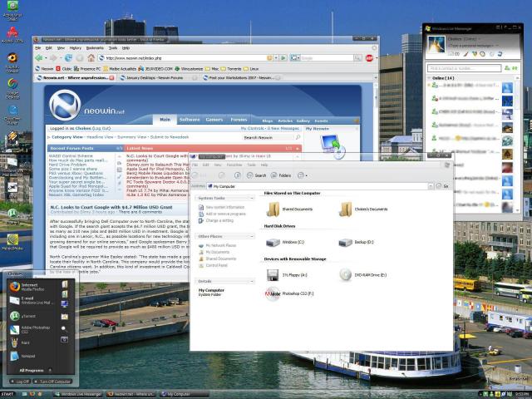Open Notepad from Start menu
532x399 pixels.
pos(23,356)
